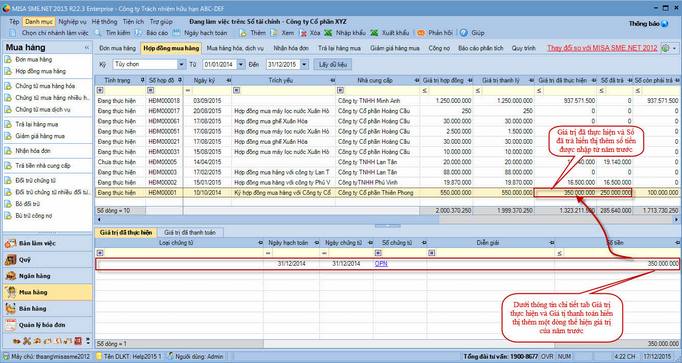
Task: Click the Ngày ký filter input field
Action: [x=211, y=90]
